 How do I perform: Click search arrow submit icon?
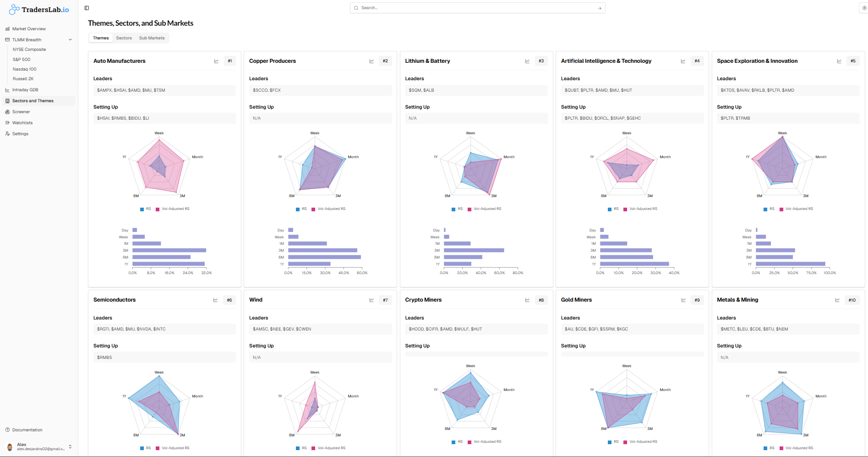(x=600, y=8)
